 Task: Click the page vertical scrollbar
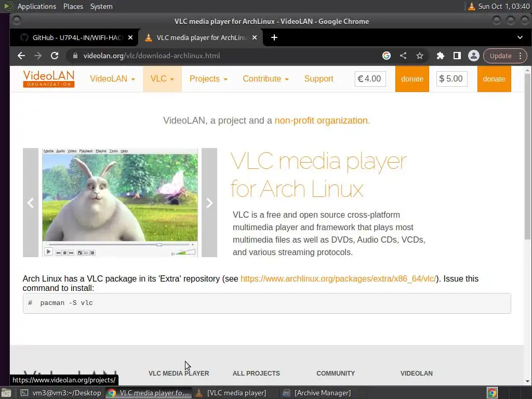pyautogui.click(x=528, y=156)
